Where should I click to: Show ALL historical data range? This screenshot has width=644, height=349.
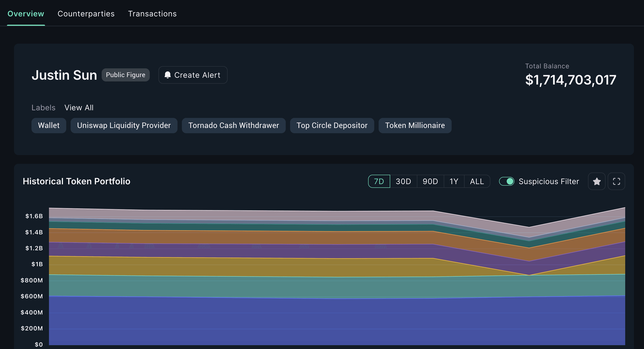(x=477, y=181)
